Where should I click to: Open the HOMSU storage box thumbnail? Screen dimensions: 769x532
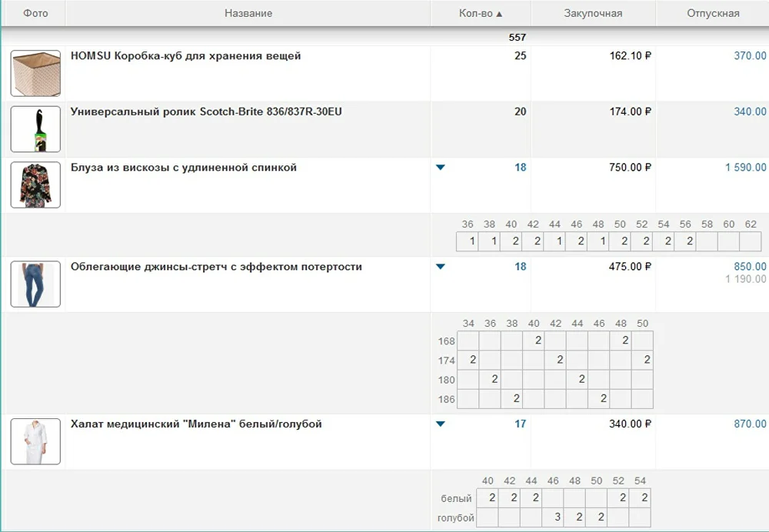pyautogui.click(x=35, y=73)
